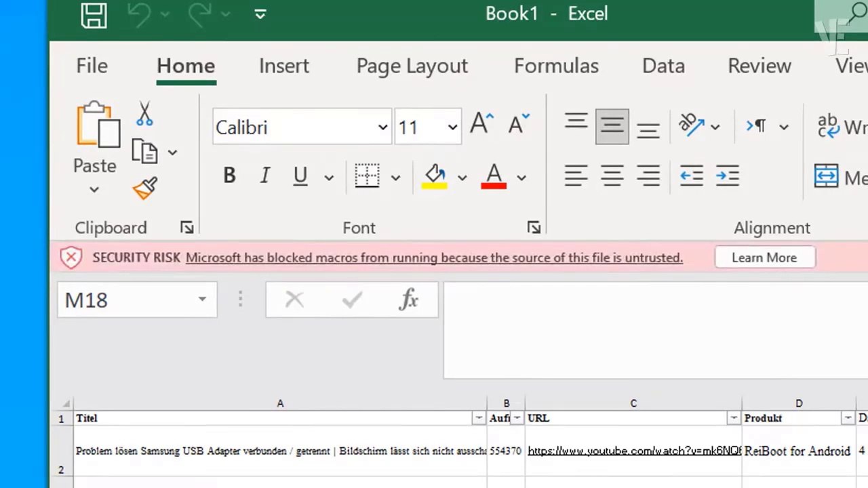Image resolution: width=868 pixels, height=488 pixels.
Task: Click the YouTube hyperlink in cell C2
Action: [634, 451]
